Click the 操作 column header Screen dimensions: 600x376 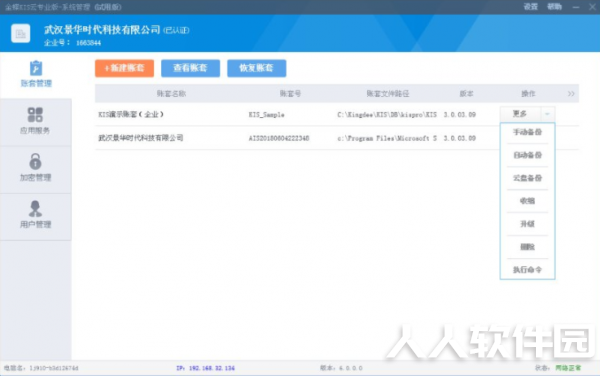[528, 94]
